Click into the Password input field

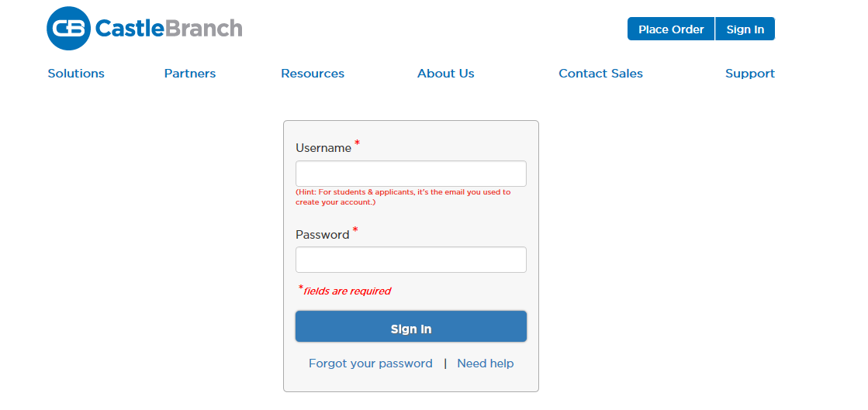(410, 260)
